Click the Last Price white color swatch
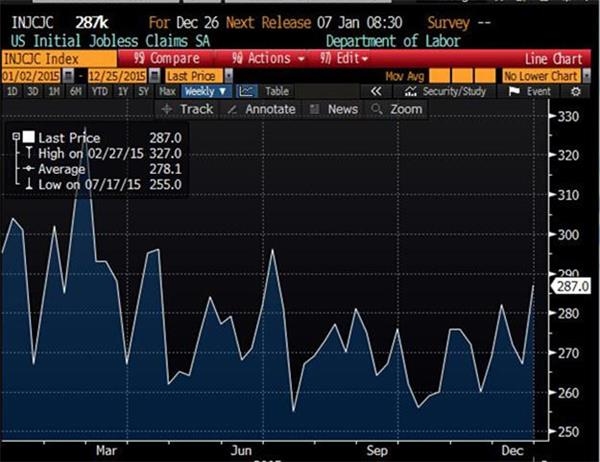The height and width of the screenshot is (462, 600). click(29, 137)
